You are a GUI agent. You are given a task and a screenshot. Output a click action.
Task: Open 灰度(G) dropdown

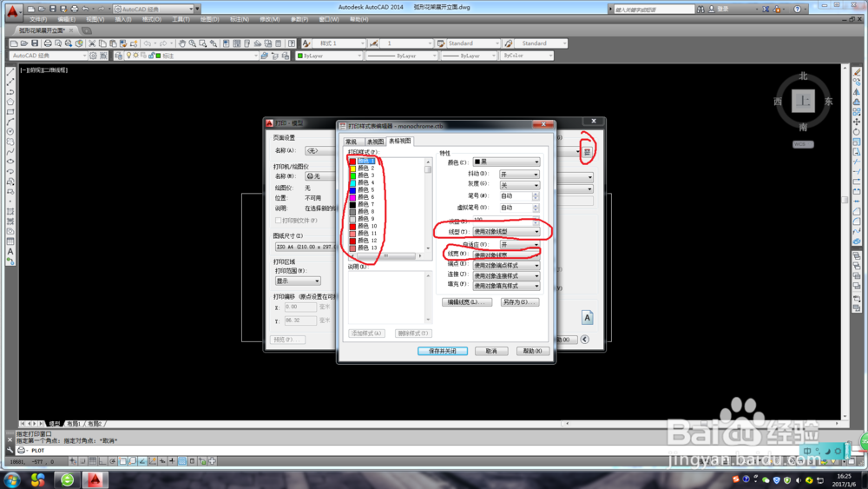(519, 185)
